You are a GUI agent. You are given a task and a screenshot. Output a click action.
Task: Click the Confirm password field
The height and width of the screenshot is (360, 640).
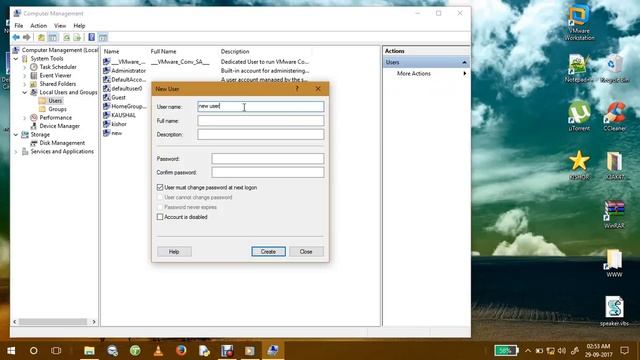[268, 172]
